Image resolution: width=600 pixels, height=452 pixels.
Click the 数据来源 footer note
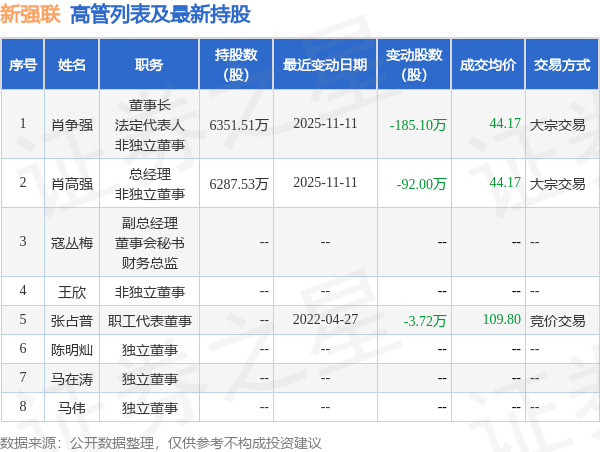click(161, 443)
